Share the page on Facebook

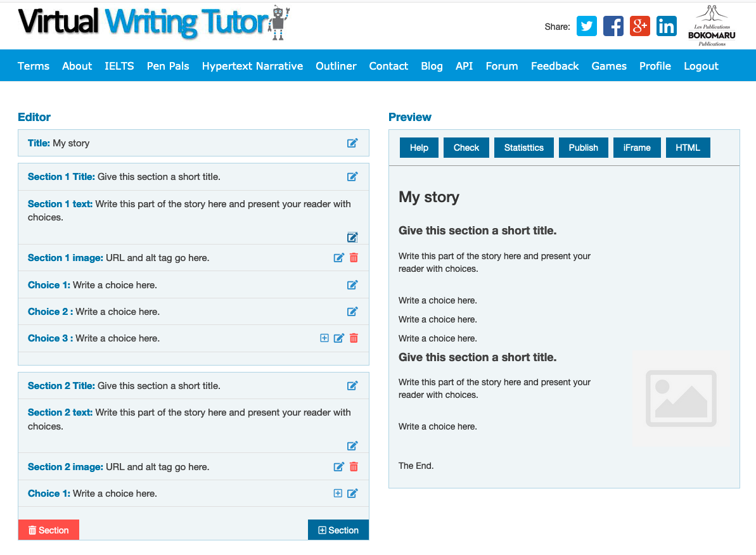click(613, 26)
